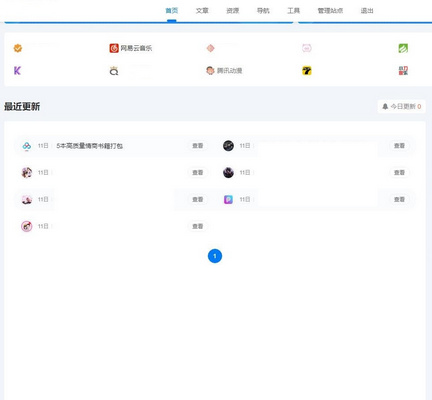This screenshot has height=400, width=432.
Task: Open the orange checkmark badge shortcut
Action: click(x=18, y=48)
